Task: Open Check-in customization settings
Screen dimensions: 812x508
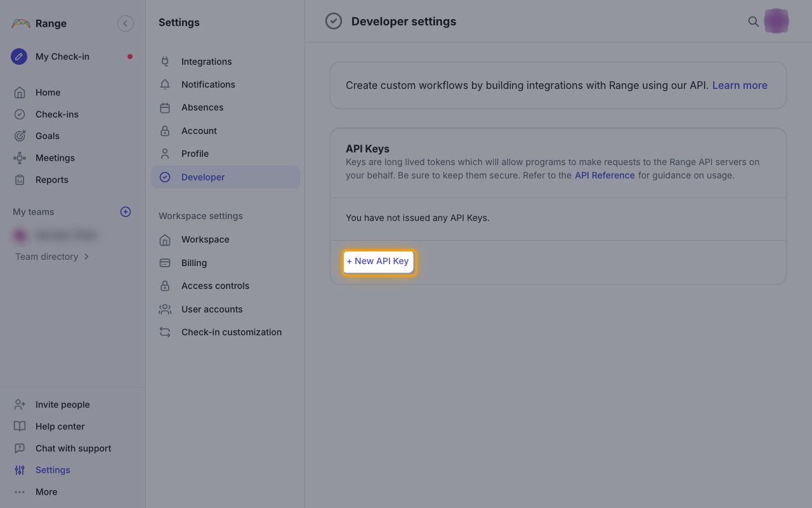Action: pyautogui.click(x=225, y=332)
